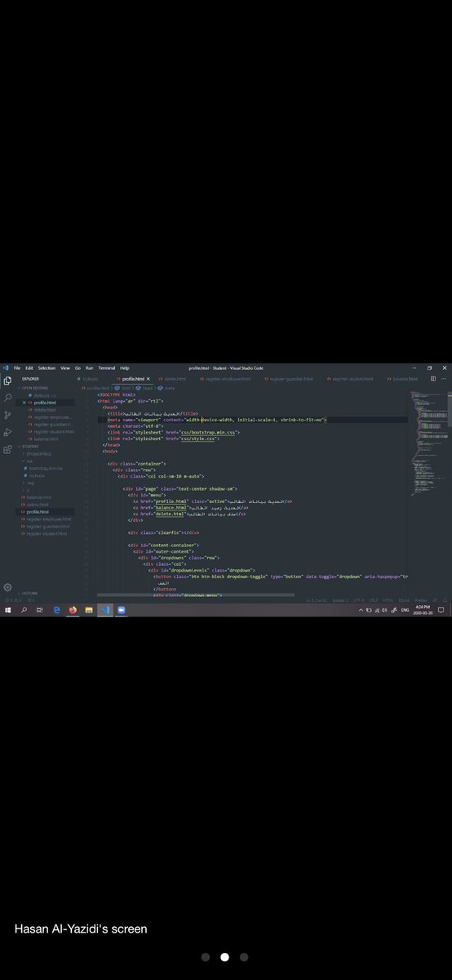Click the head breadcrumb item

[148, 388]
